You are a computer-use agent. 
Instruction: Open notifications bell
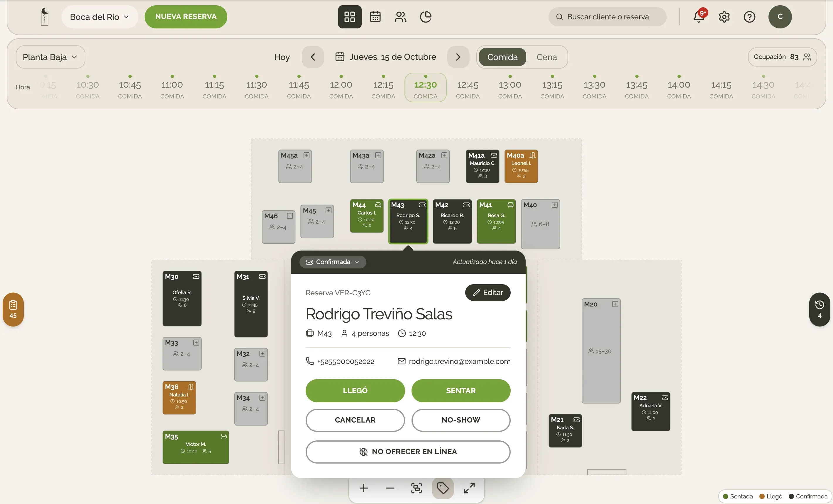click(698, 16)
